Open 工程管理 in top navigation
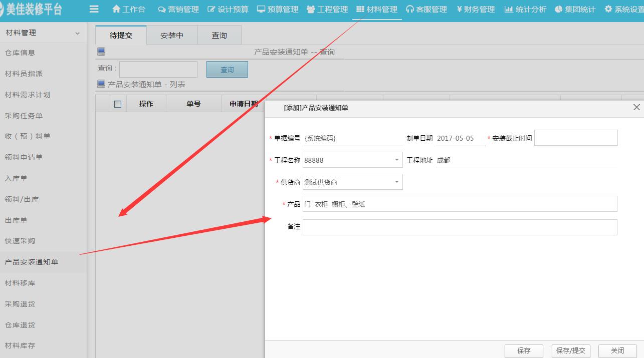This screenshot has width=644, height=358. tap(327, 9)
